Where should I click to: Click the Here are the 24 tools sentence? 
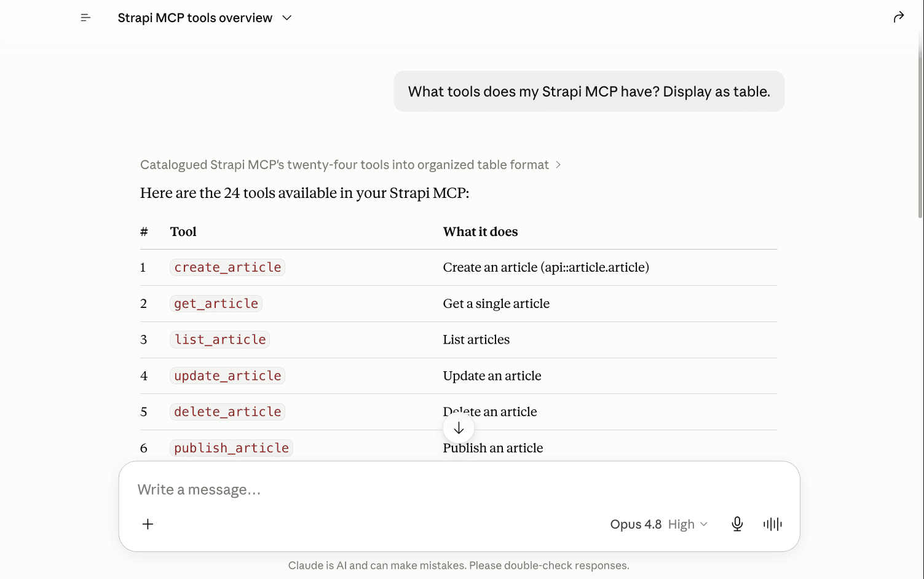(304, 193)
